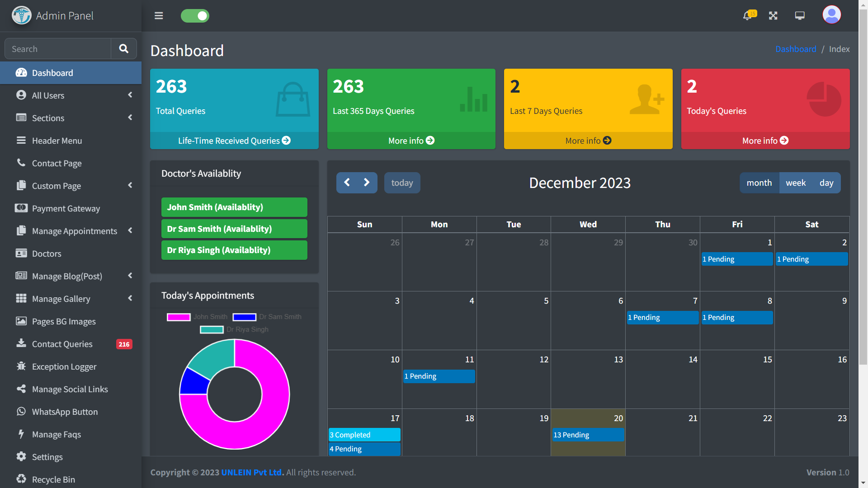Click the pink John Smith chart legend swatch
Image resolution: width=868 pixels, height=488 pixels.
178,317
